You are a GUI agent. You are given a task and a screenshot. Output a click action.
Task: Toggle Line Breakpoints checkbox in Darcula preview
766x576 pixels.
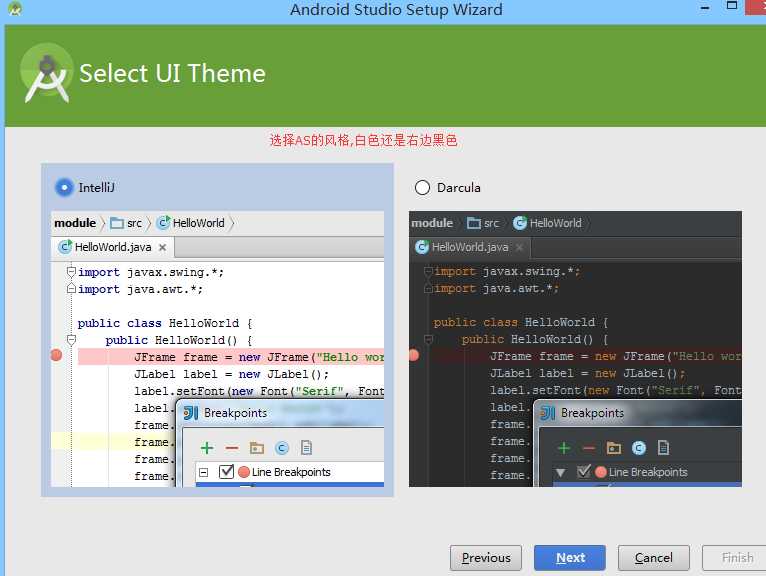coord(583,471)
